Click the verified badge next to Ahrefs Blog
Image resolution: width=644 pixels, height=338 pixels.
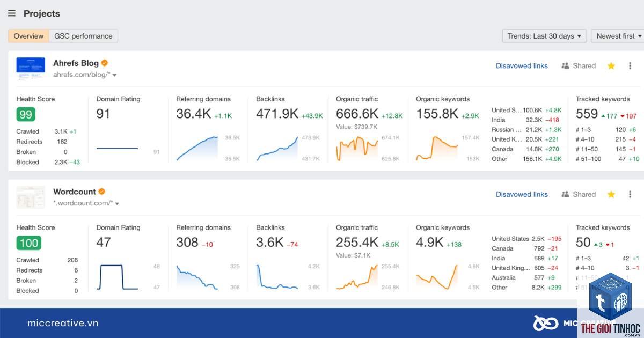point(105,63)
